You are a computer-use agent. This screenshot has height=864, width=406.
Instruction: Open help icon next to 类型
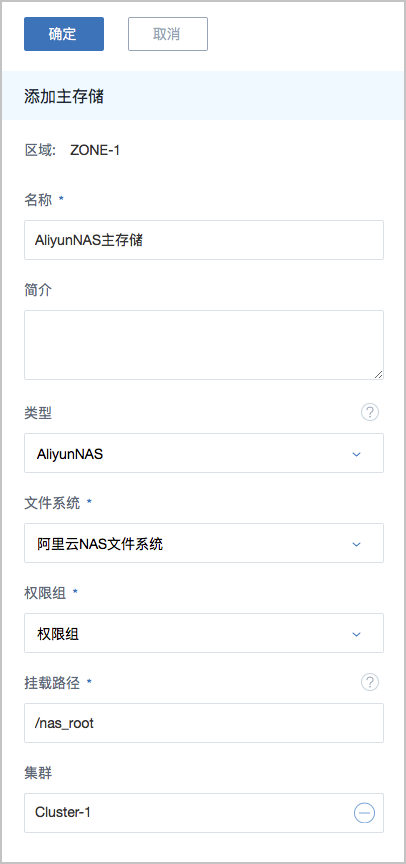click(x=370, y=412)
